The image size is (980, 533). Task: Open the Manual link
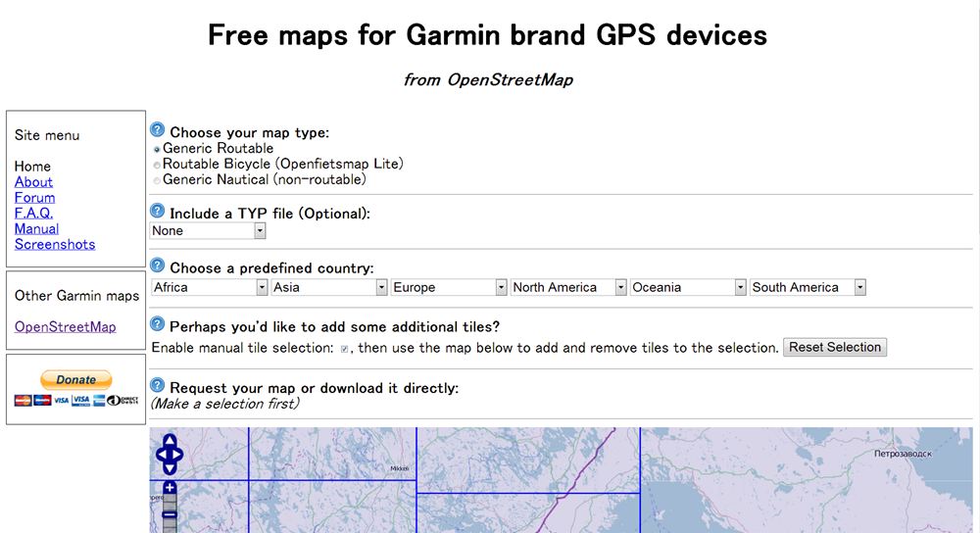point(37,228)
